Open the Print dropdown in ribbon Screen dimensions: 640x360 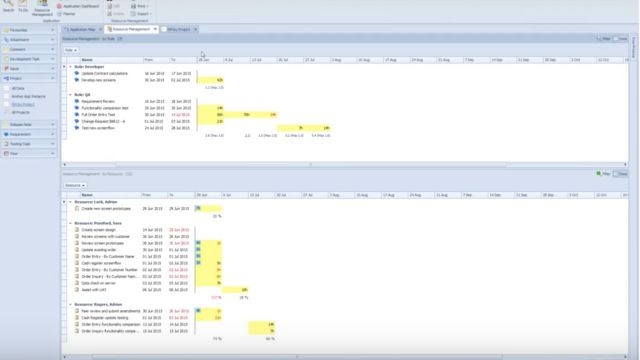(x=140, y=6)
